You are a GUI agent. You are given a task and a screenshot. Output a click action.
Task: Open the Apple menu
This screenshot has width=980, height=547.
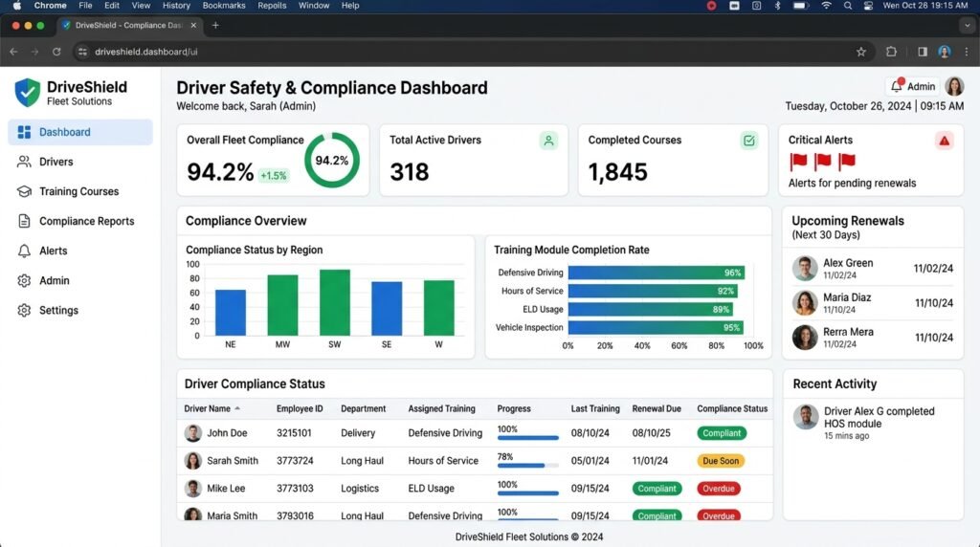(x=17, y=6)
